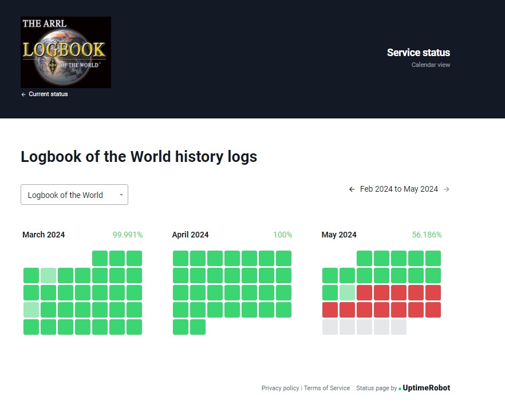This screenshot has width=505, height=420.
Task: Select the light green square in March's fourth row
Action: click(x=31, y=310)
